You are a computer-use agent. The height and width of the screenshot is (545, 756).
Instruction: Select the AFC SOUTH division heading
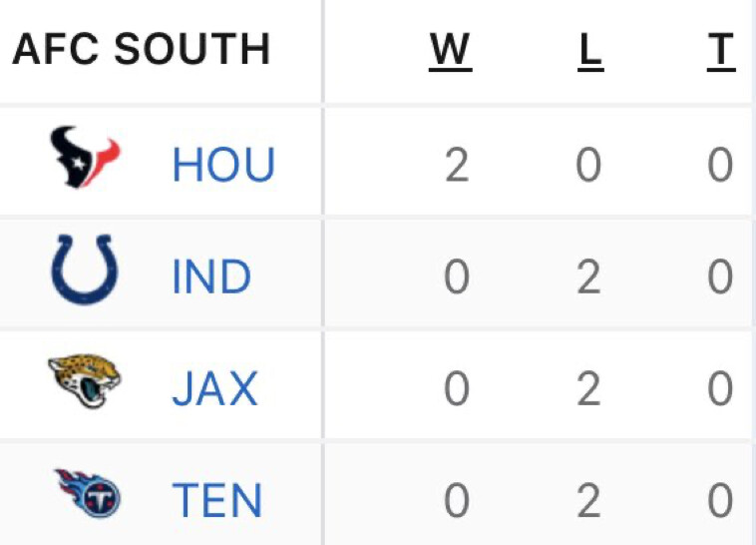141,49
